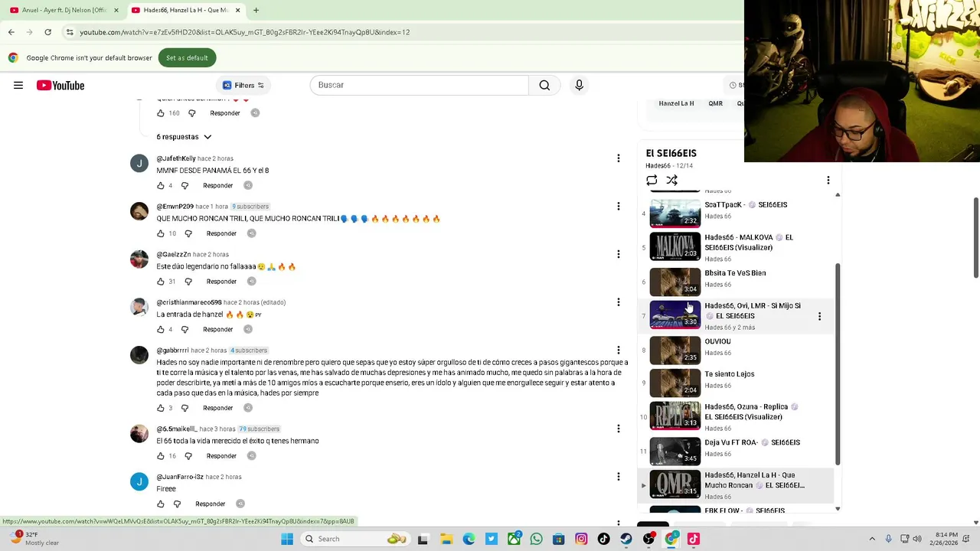Click the search magnifier button
This screenshot has width=980, height=551.
click(544, 85)
